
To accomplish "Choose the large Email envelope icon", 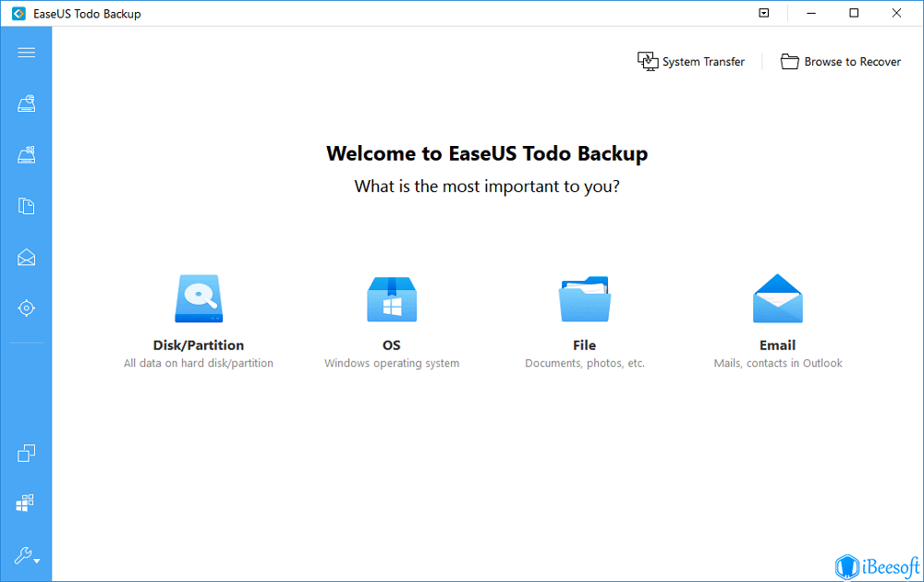I will (x=778, y=298).
